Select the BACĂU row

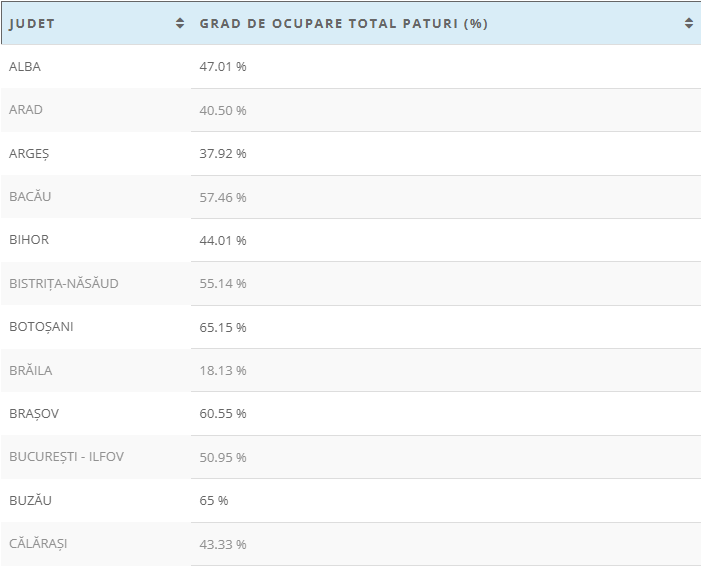pyautogui.click(x=351, y=197)
